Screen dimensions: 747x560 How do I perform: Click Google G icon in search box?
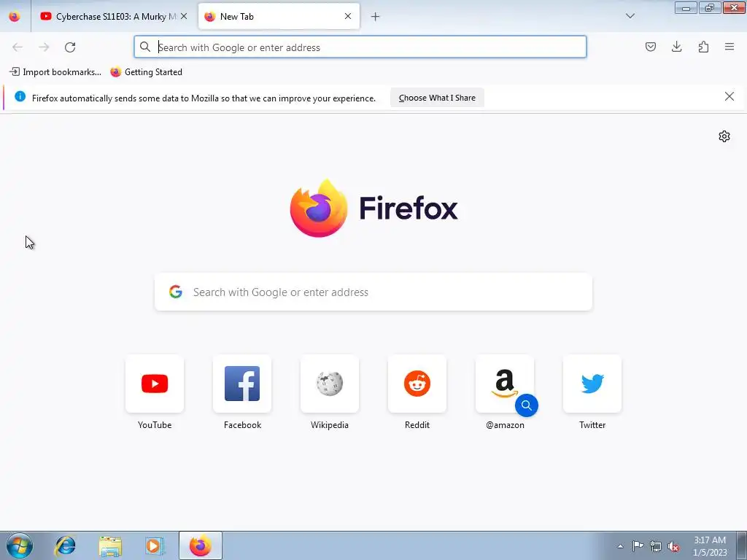[176, 292]
